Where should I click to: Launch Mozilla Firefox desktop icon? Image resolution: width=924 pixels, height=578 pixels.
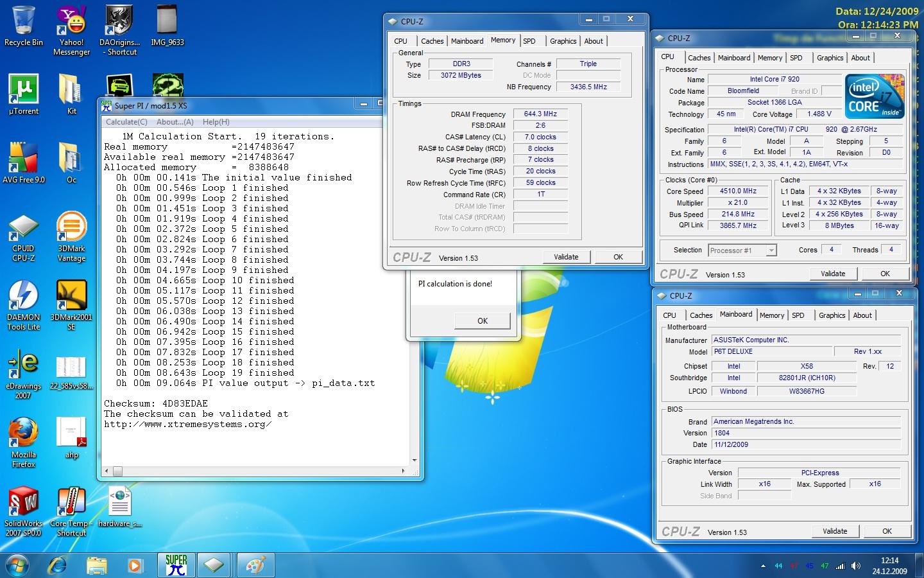click(x=24, y=442)
